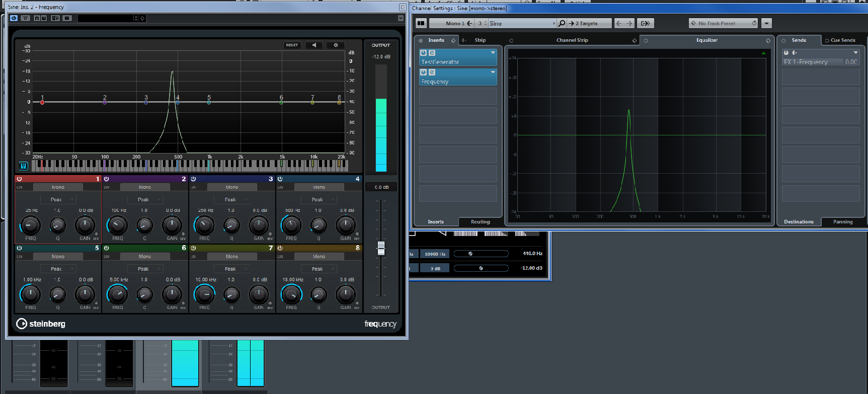The image size is (868, 394).
Task: Open the editor for the TestGenerator insert
Action: pyautogui.click(x=432, y=53)
